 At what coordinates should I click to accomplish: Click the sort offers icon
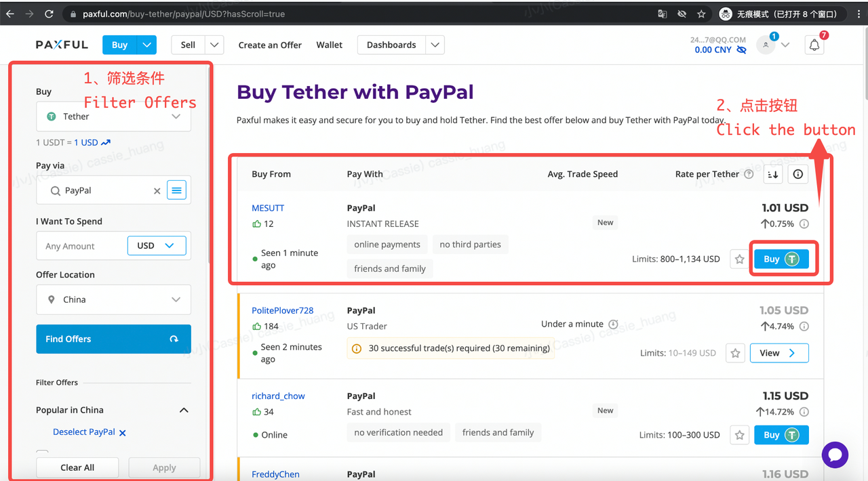point(773,174)
